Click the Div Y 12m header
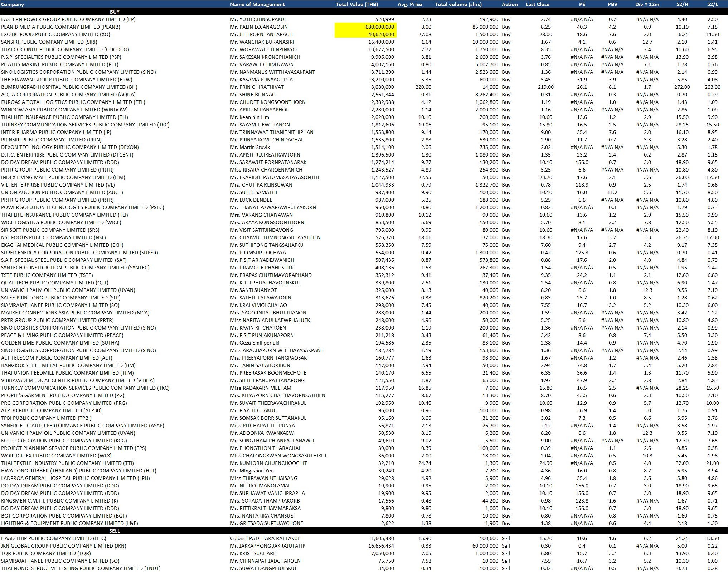Image resolution: width=728 pixels, height=572 pixels. pos(647,4)
